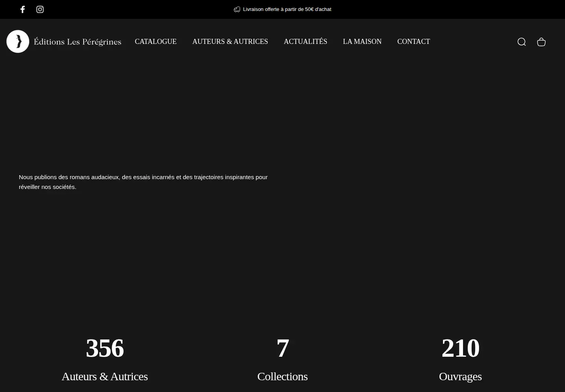Open the CONTACT menu item
The width and height of the screenshot is (565, 392).
pos(414,42)
